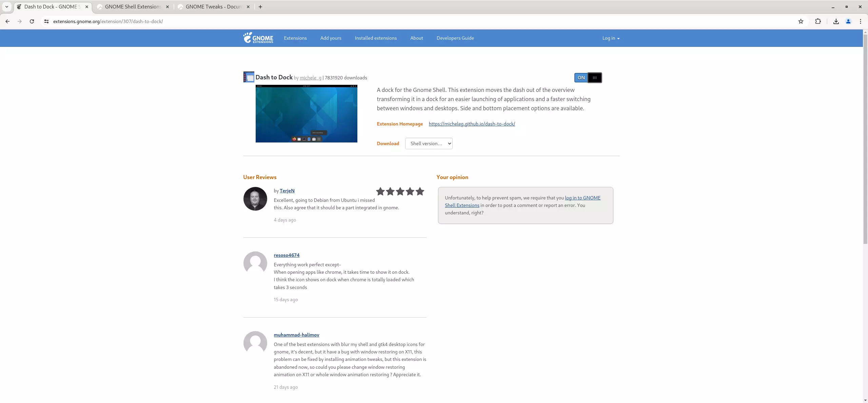Click the user profile icon in browser toolbar

pyautogui.click(x=848, y=21)
